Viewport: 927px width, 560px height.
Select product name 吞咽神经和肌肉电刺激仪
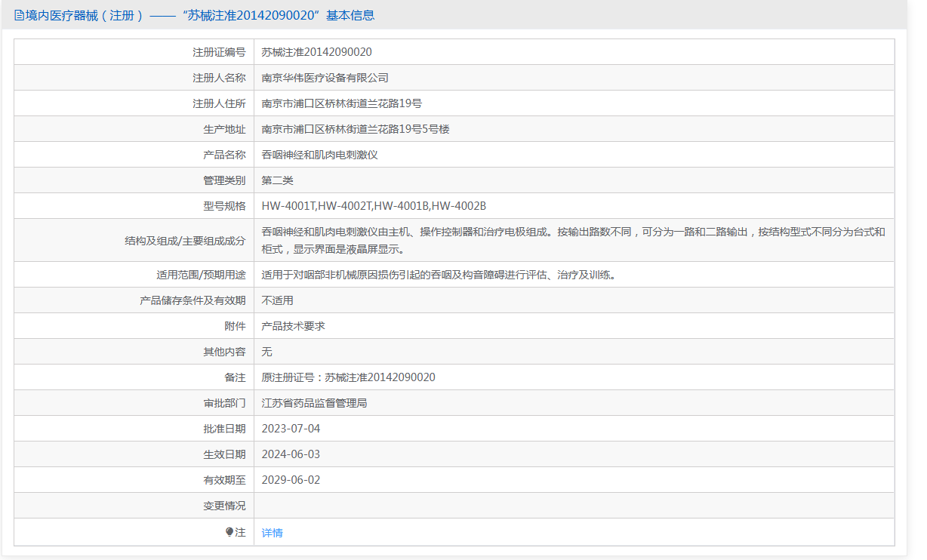pyautogui.click(x=319, y=155)
